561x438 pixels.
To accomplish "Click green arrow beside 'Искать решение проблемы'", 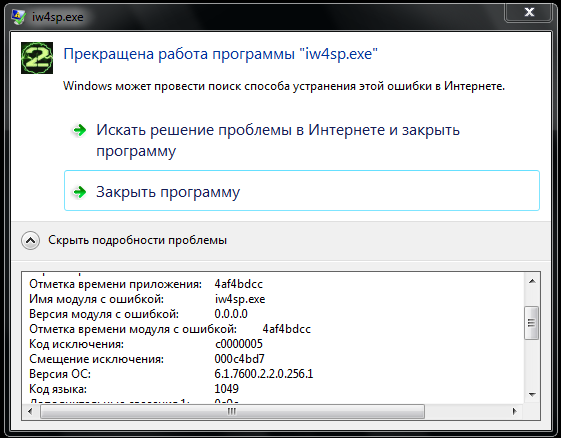I will coord(79,130).
